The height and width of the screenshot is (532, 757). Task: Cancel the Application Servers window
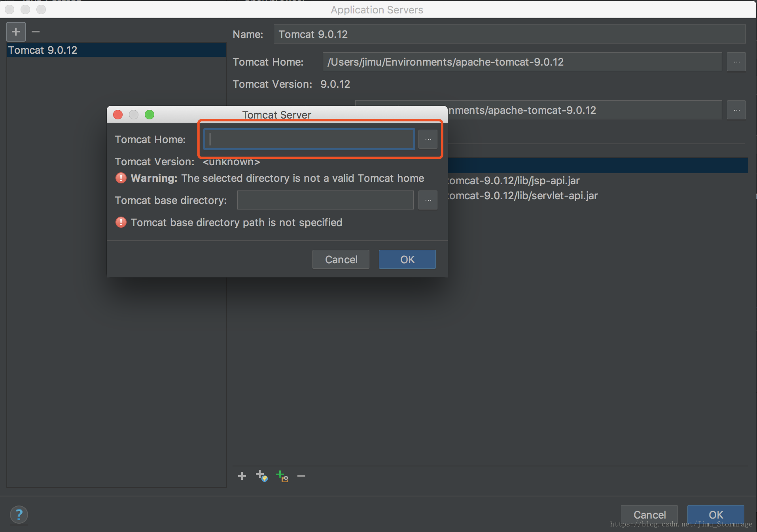[649, 515]
